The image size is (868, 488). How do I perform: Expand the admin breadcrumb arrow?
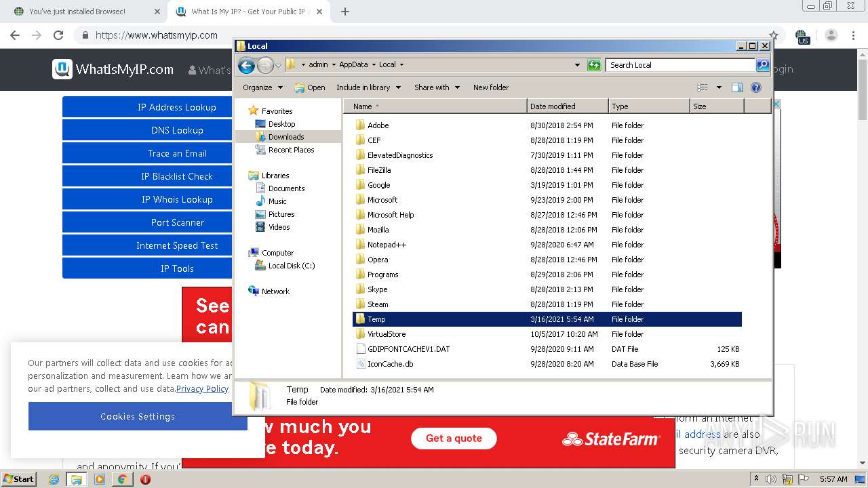333,65
